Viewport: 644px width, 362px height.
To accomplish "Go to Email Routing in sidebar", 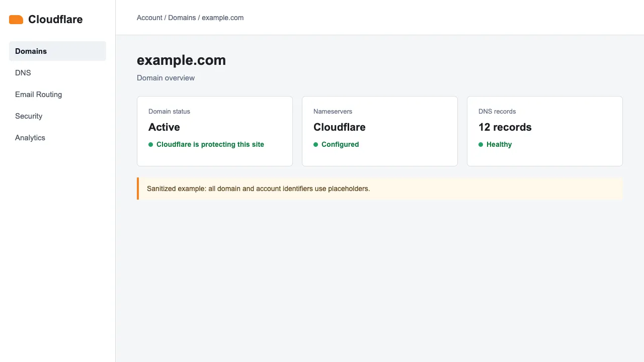I will 57,95.
